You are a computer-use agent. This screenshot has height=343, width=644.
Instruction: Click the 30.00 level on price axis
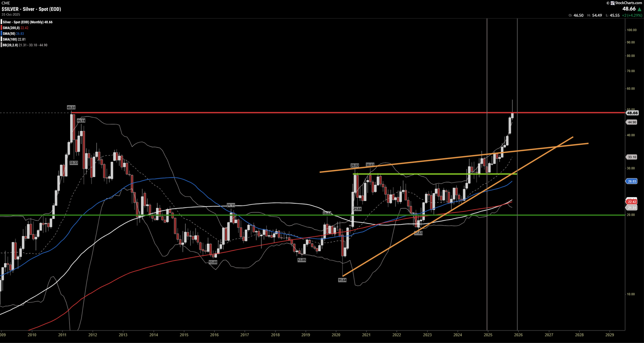click(631, 168)
